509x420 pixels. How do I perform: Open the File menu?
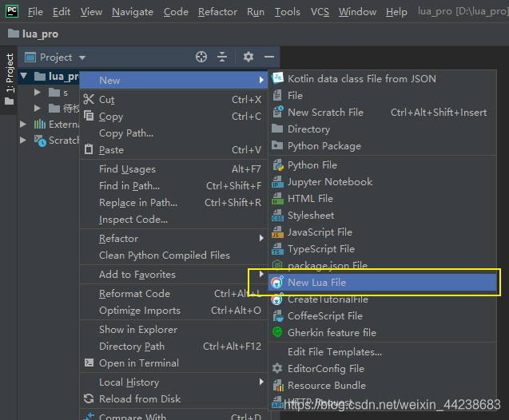(x=35, y=12)
